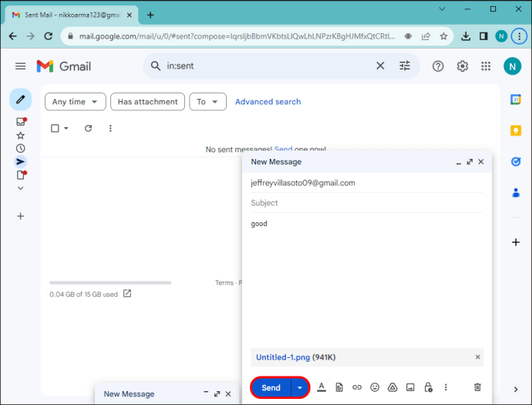
Task: Open Gmail support help icon
Action: (438, 66)
